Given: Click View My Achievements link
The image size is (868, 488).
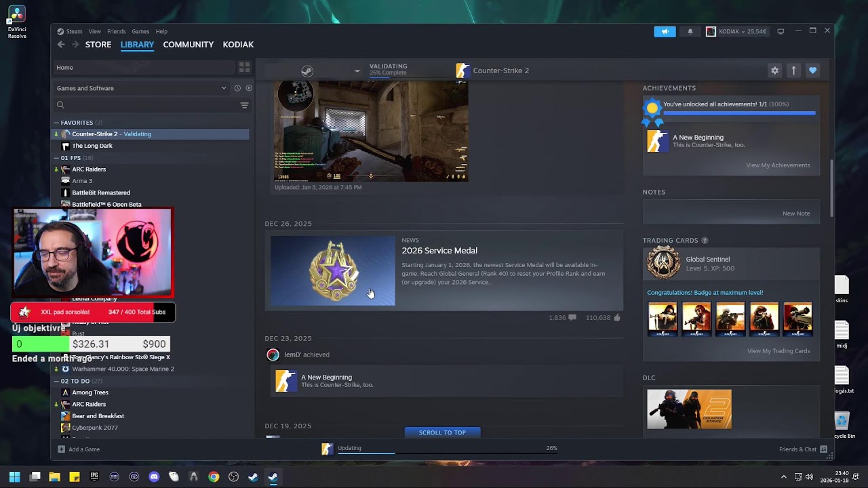Looking at the screenshot, I should point(778,165).
